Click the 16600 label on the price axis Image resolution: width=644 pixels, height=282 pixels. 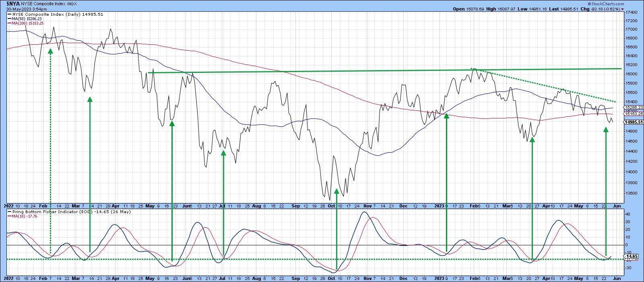631,47
